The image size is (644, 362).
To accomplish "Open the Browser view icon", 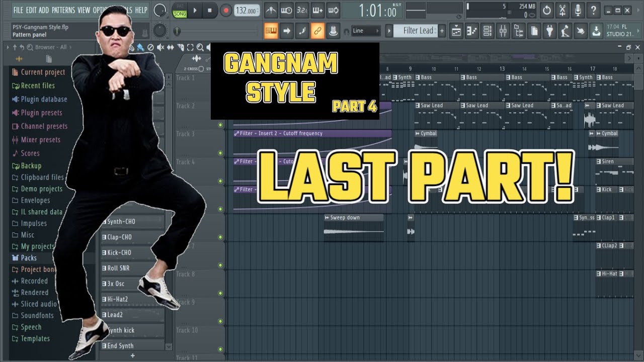I will pos(519,31).
